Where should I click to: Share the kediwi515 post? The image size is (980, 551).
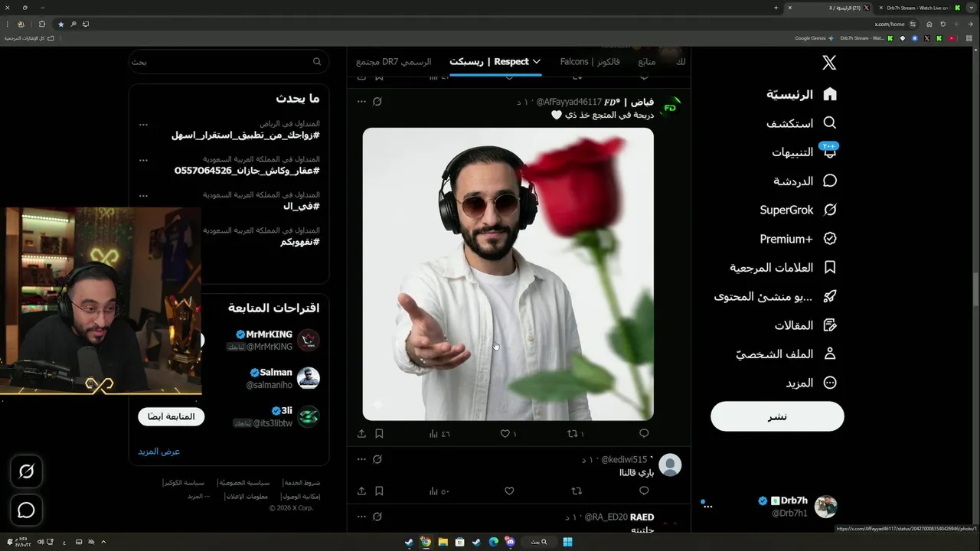point(361,491)
